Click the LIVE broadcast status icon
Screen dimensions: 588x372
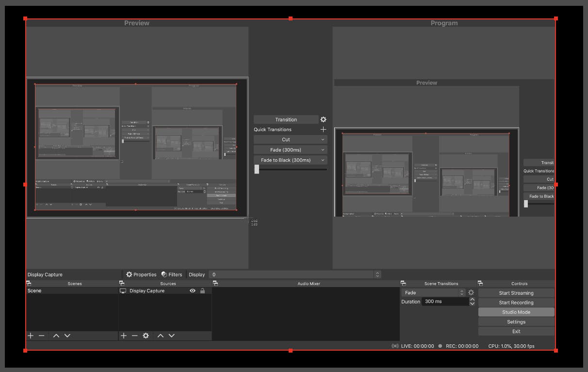tap(395, 346)
